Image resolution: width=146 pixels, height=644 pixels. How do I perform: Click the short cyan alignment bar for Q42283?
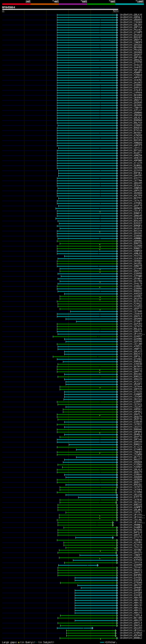(x=75, y=628)
